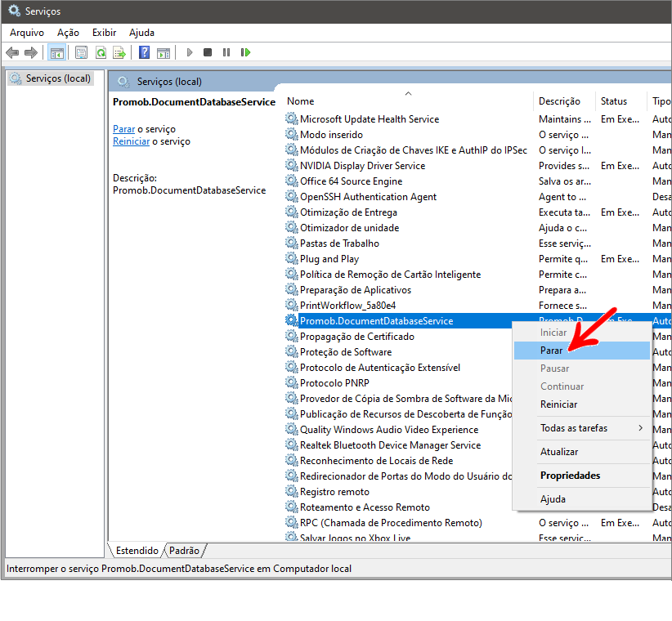Choose Atualizar in the context menu
Screen dimensions: 672x621
click(x=581, y=452)
